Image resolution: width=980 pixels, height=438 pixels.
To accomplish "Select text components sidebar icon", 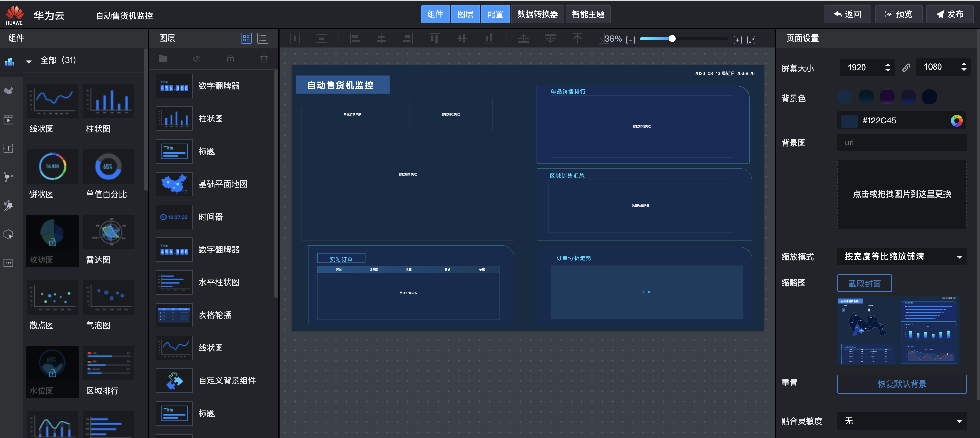I will [x=9, y=148].
